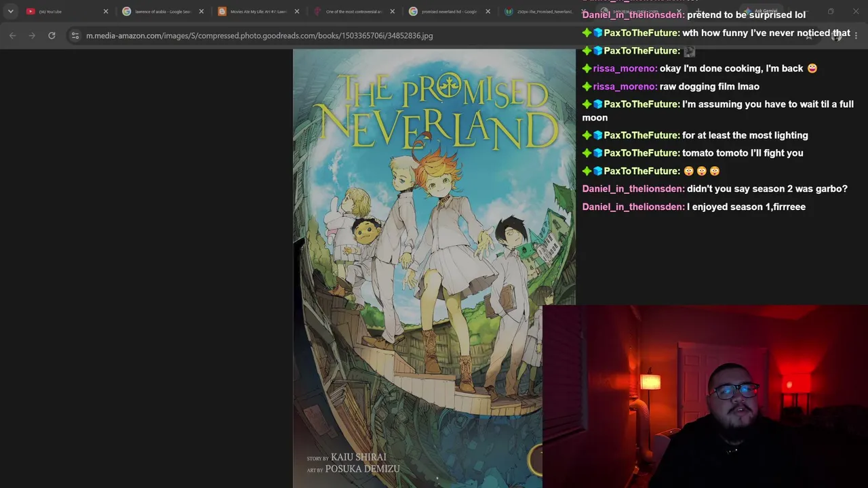Click the streamer webcam overlay
The image size is (868, 488).
pyautogui.click(x=705, y=396)
